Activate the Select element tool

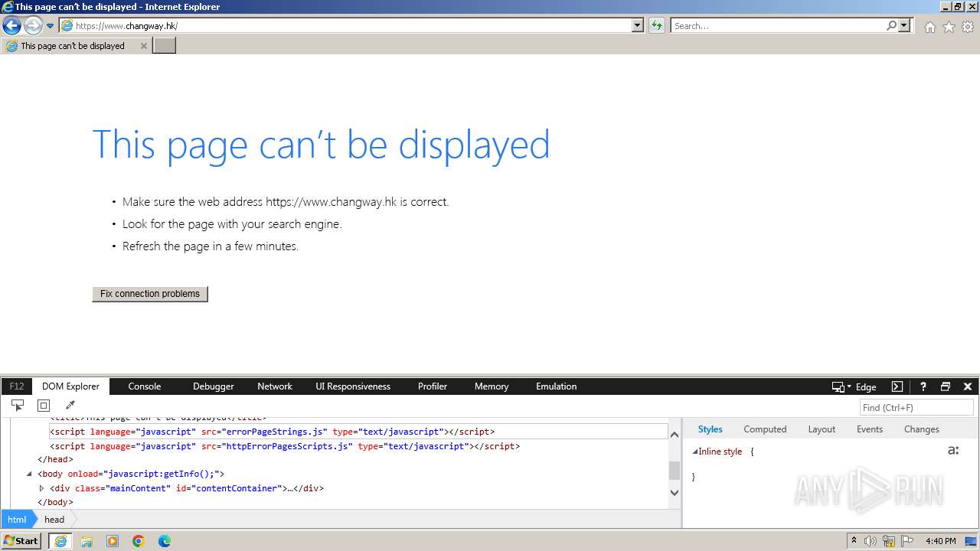(x=18, y=406)
